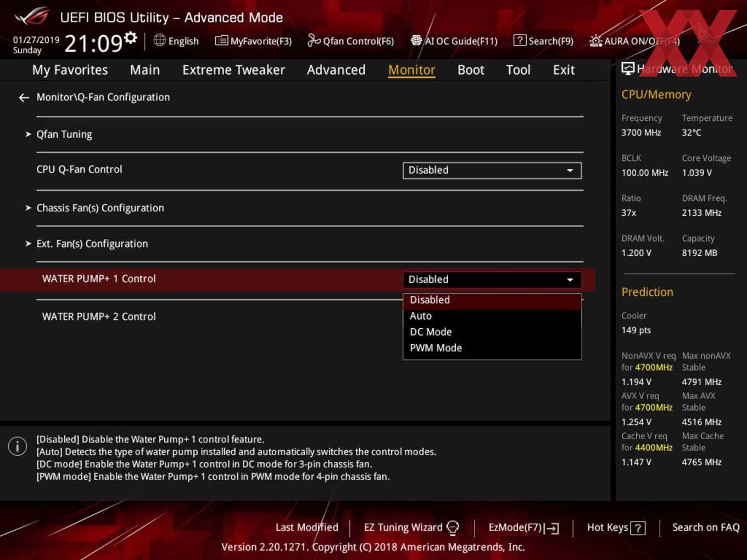Viewport: 747px width, 560px height.
Task: Select the Monitor tab
Action: [411, 70]
